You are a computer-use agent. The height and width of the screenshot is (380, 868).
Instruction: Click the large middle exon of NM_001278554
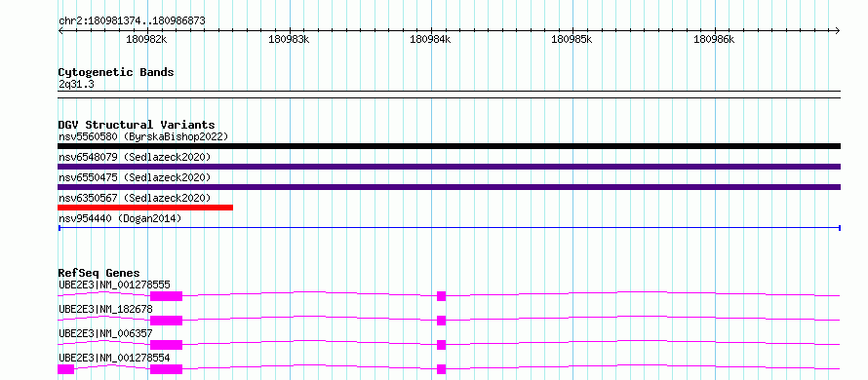[x=166, y=369]
